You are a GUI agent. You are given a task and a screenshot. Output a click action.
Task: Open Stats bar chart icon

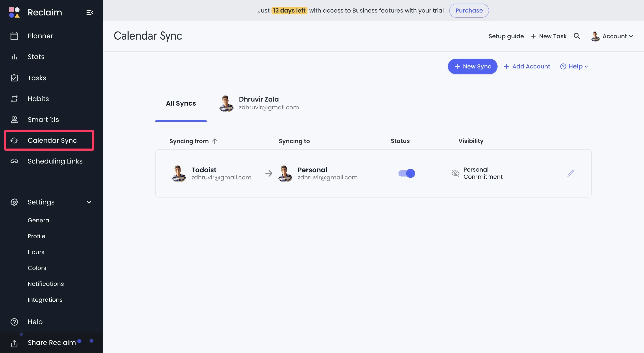14,57
